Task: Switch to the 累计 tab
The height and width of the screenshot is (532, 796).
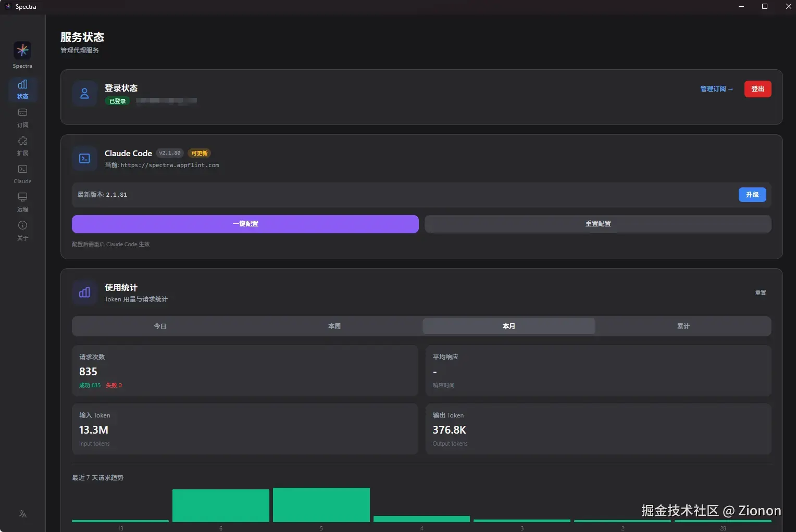Action: pos(683,326)
